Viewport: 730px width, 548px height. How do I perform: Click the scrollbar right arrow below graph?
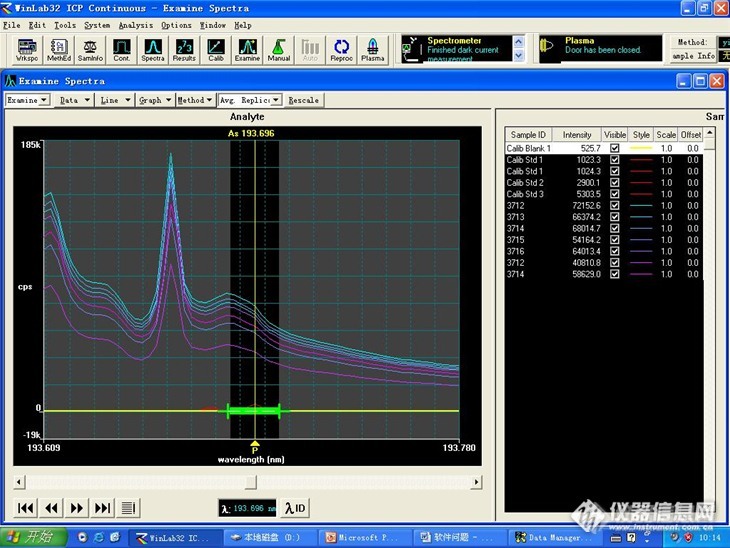tap(476, 482)
